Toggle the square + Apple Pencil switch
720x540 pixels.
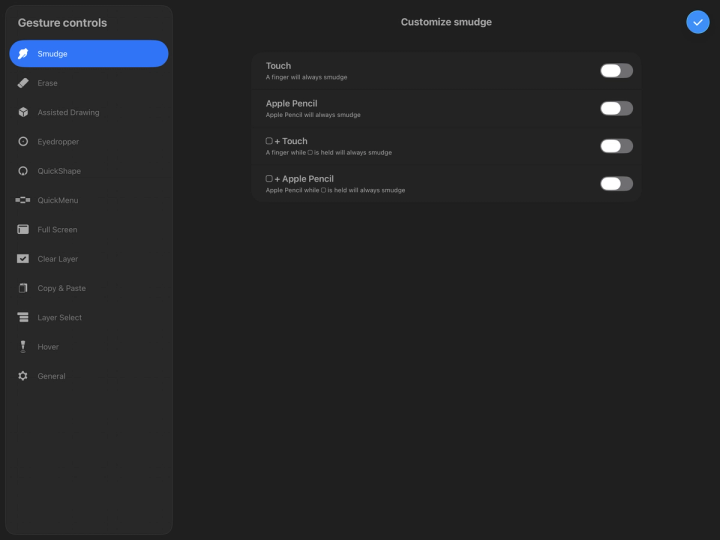tap(616, 184)
